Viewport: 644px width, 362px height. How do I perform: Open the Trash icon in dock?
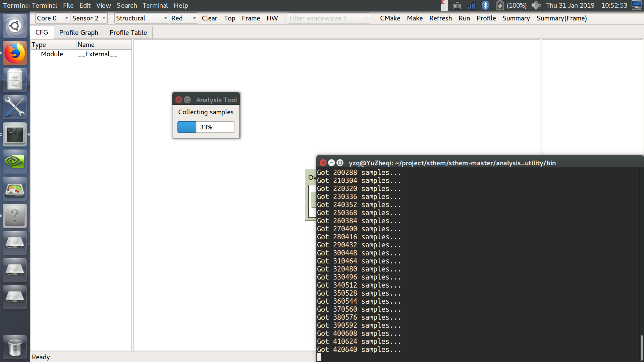[15, 347]
